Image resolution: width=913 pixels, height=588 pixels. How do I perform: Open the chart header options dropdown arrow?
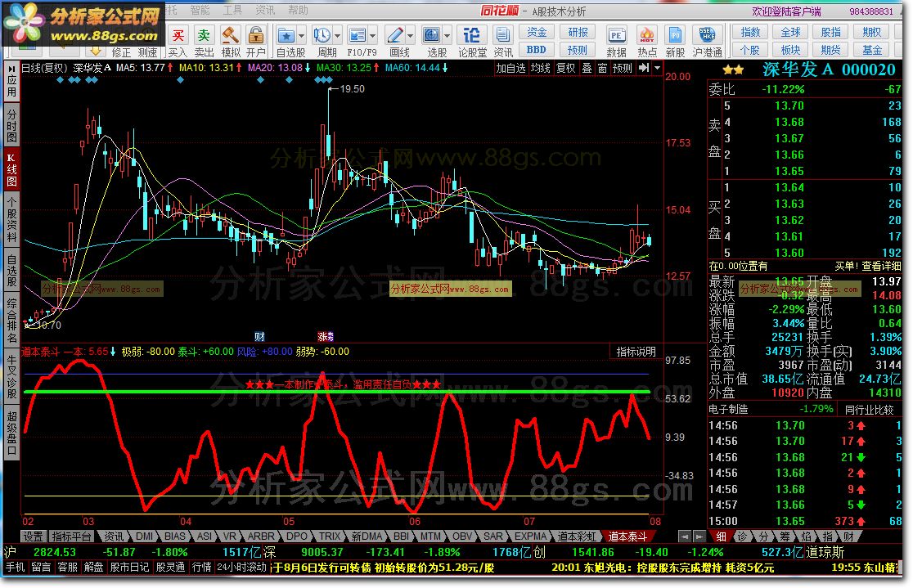(658, 68)
